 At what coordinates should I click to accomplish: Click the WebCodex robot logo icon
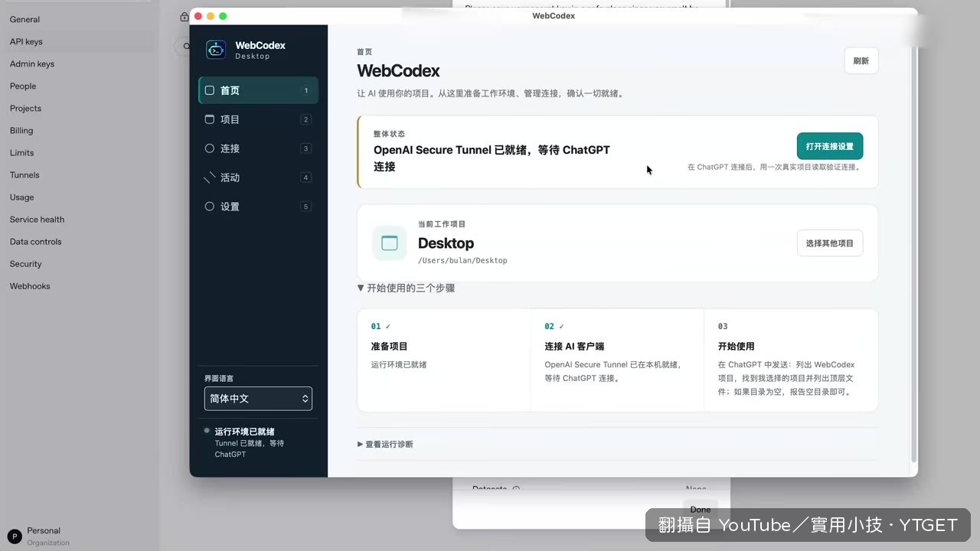(x=216, y=50)
